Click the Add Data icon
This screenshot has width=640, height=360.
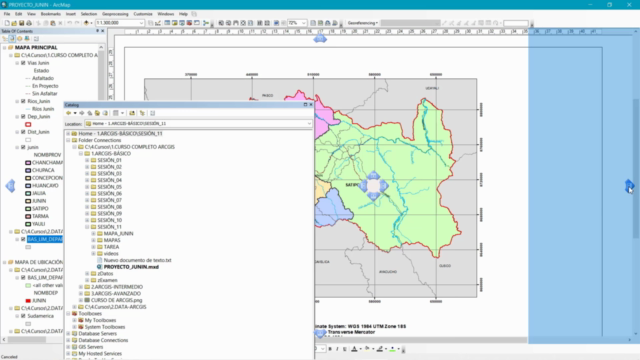pyautogui.click(x=86, y=23)
